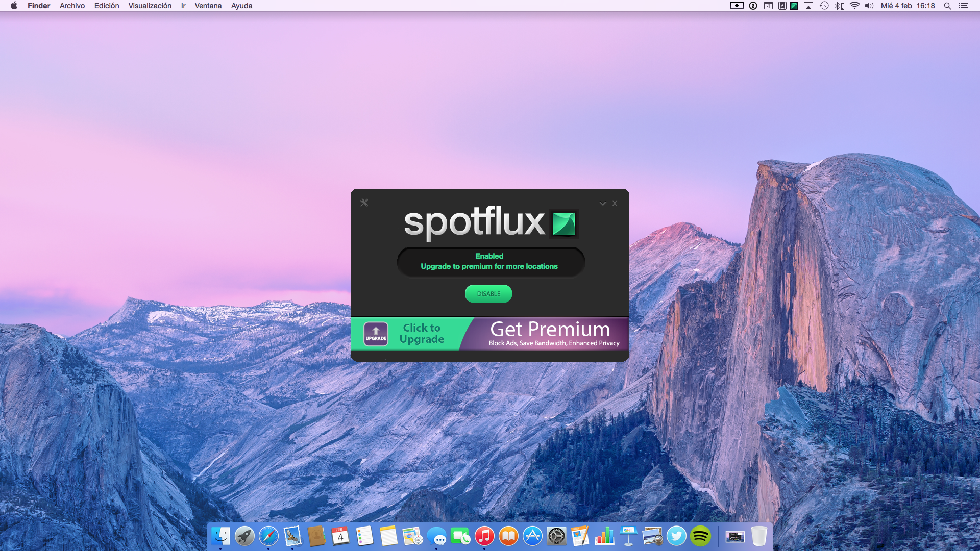Open Spotflux menu bar status icon
The width and height of the screenshot is (980, 551).
coord(794,6)
